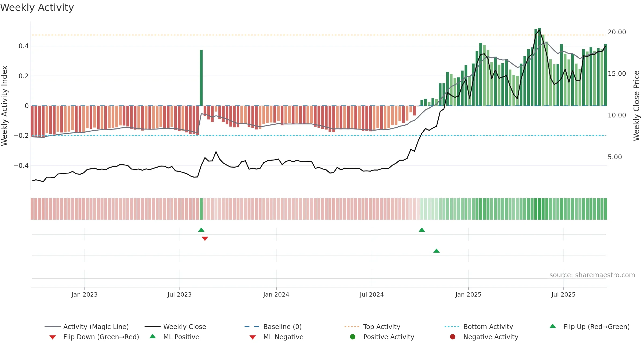Click red flip-down marker near Aug 2023
The width and height of the screenshot is (644, 362).
(205, 239)
